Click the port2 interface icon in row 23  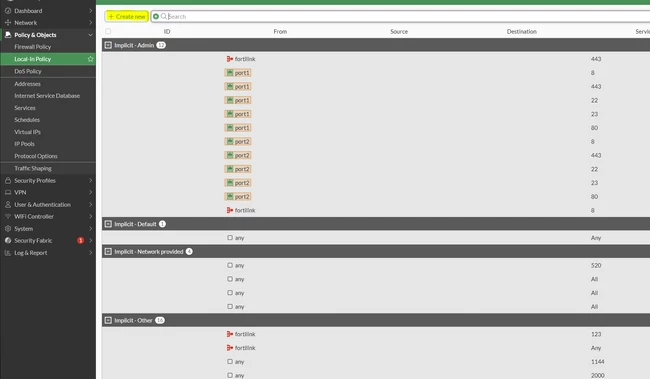[230, 183]
